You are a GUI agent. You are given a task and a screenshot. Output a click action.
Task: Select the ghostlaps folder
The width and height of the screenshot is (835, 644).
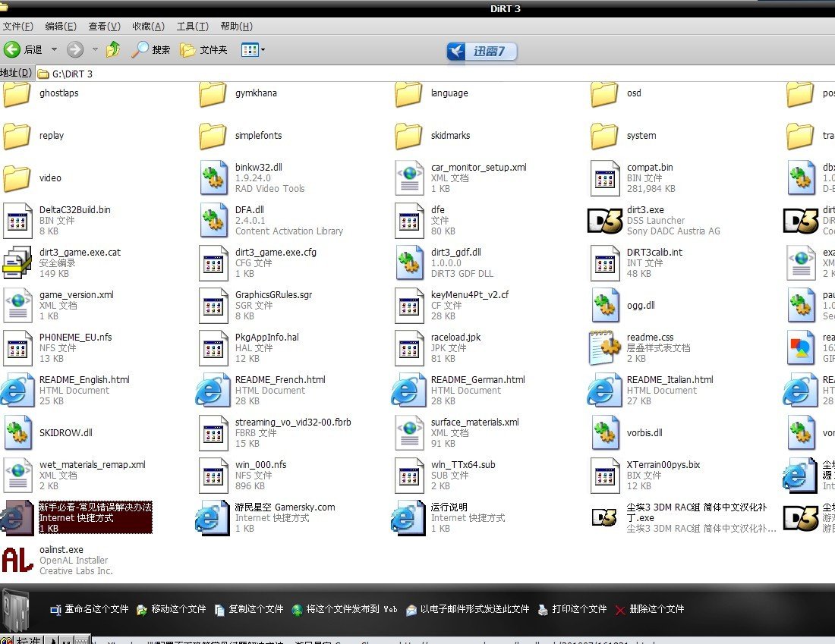click(x=17, y=94)
